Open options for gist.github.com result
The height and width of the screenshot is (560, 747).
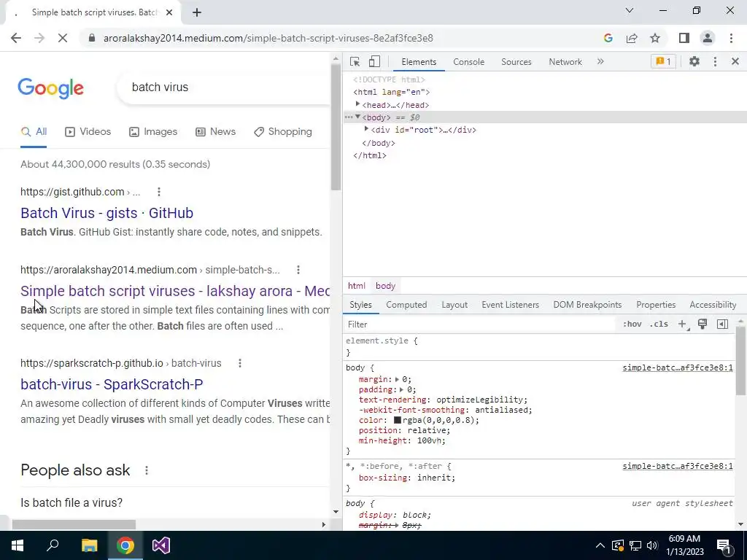(x=158, y=192)
